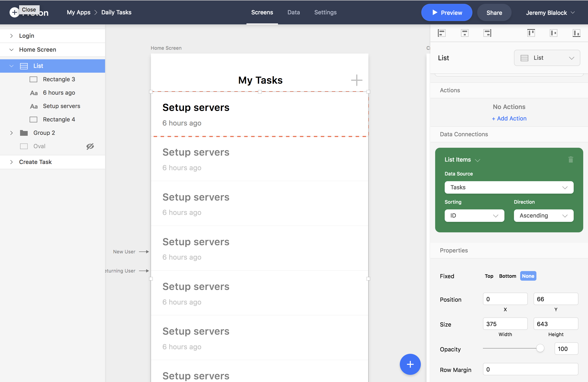This screenshot has width=588, height=382.
Task: Open the Ascending direction dropdown
Action: tap(543, 216)
